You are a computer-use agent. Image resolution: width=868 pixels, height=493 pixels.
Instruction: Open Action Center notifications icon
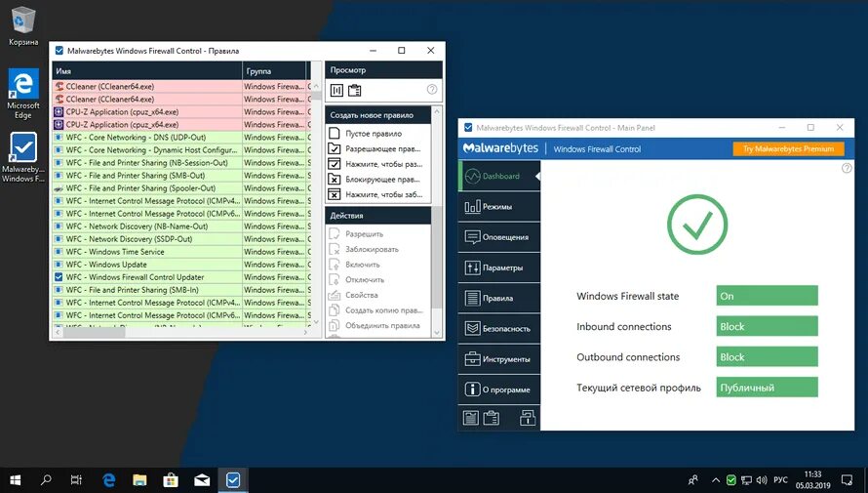[x=847, y=480]
